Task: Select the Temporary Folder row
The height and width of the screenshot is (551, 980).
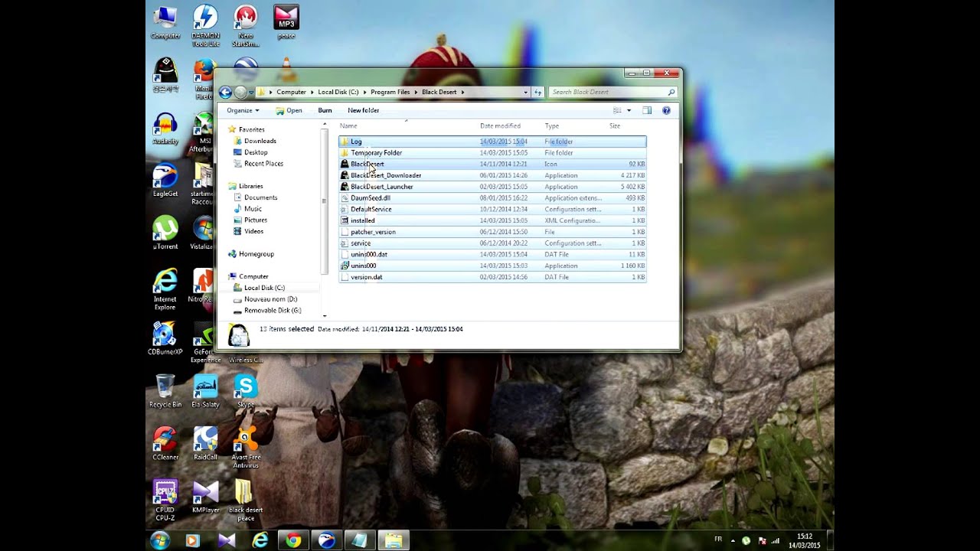Action: point(492,153)
